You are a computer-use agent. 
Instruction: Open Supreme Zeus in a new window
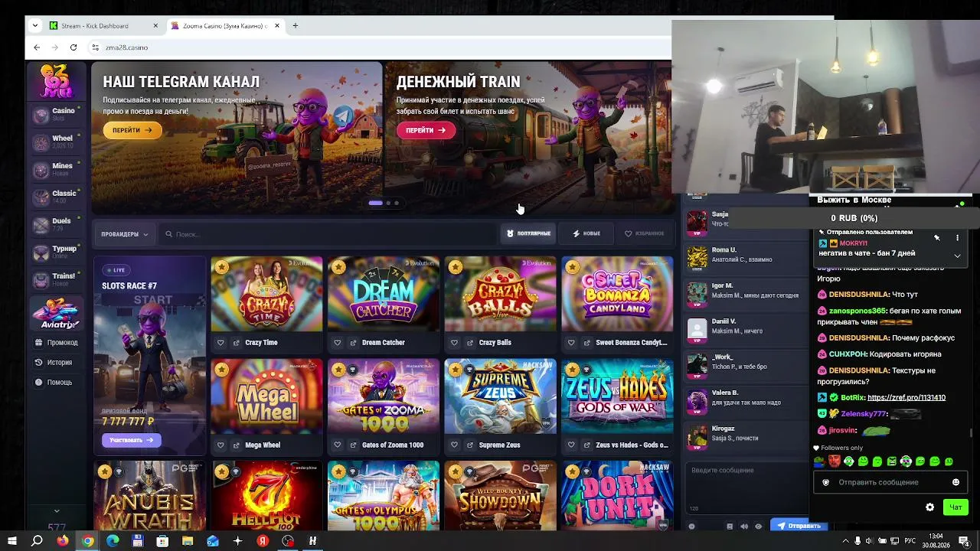click(471, 445)
